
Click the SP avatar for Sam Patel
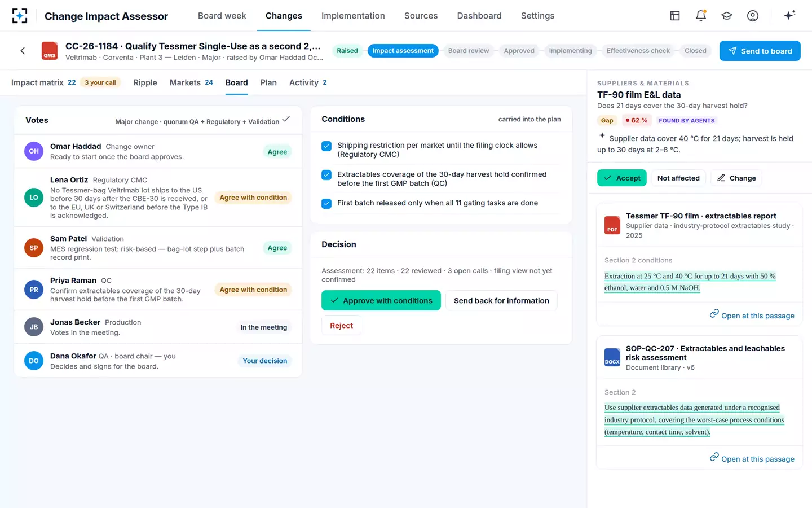[34, 248]
